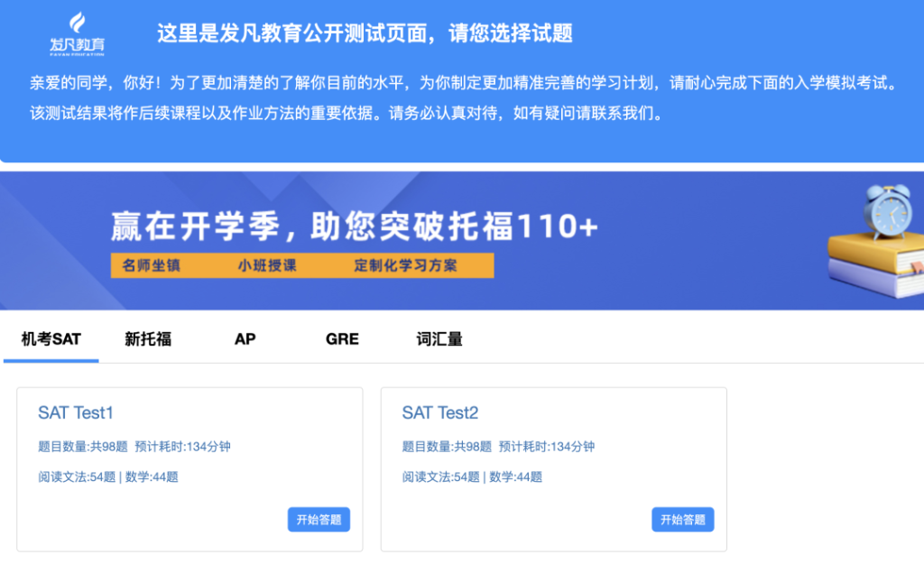
Task: Click SAT Test2 数学:44题 text
Action: 515,477
